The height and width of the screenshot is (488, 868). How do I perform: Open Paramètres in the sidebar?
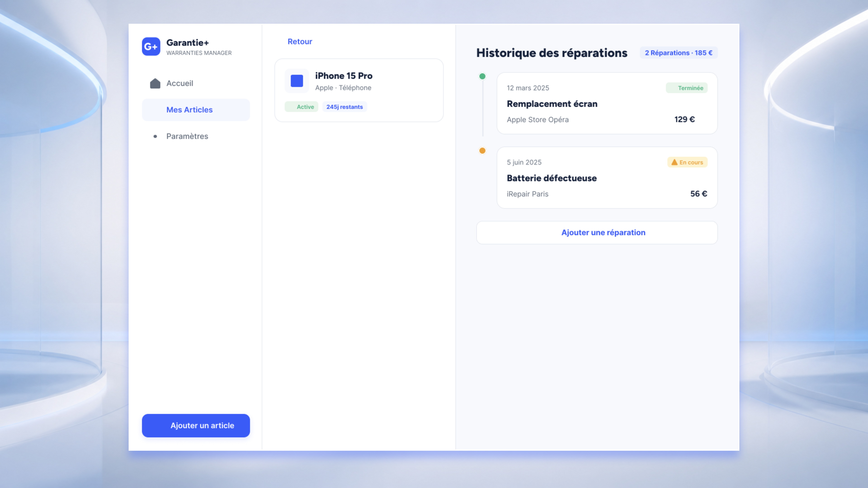(196, 136)
